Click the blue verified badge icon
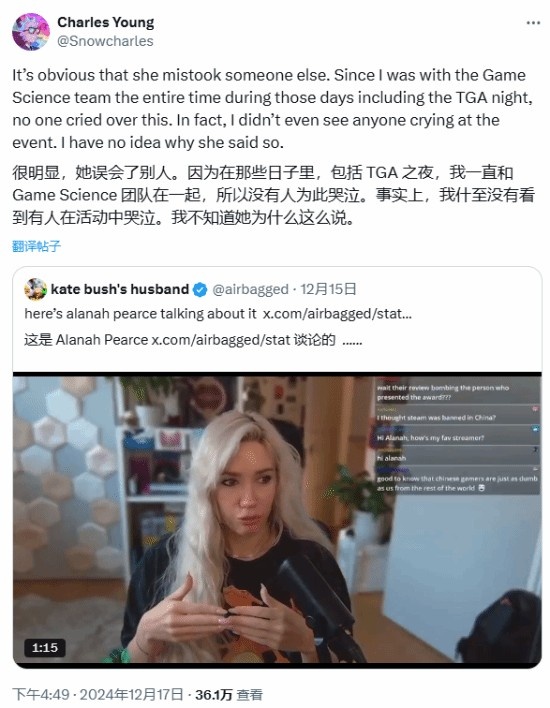The width and height of the screenshot is (550, 708). (x=200, y=289)
